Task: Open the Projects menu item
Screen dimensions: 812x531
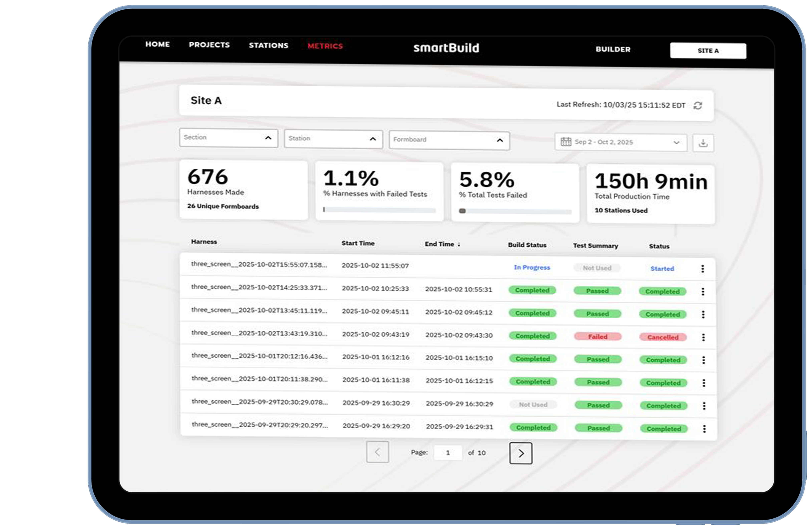Action: click(209, 45)
